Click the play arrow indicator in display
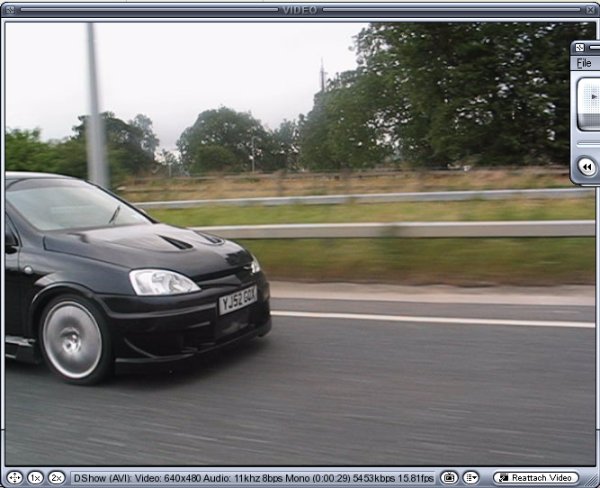The image size is (600, 488). [594, 97]
